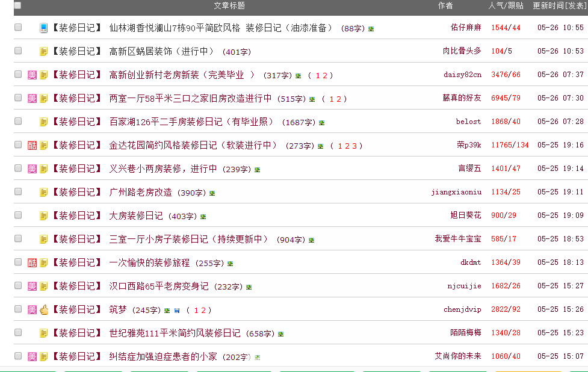
Task: Check the box for the 广州路老房改造 post
Action: point(18,192)
